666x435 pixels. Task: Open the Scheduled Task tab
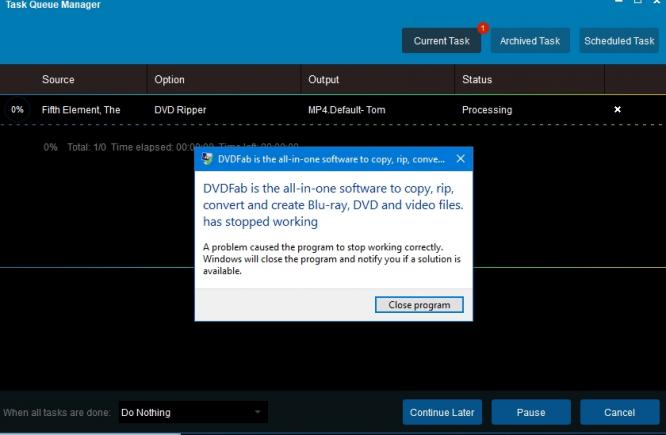point(619,41)
